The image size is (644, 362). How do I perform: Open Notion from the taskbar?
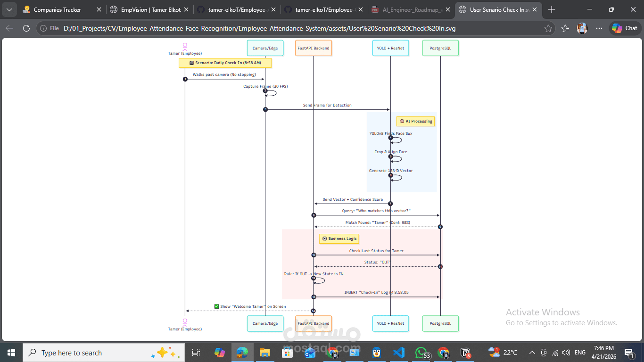466,353
